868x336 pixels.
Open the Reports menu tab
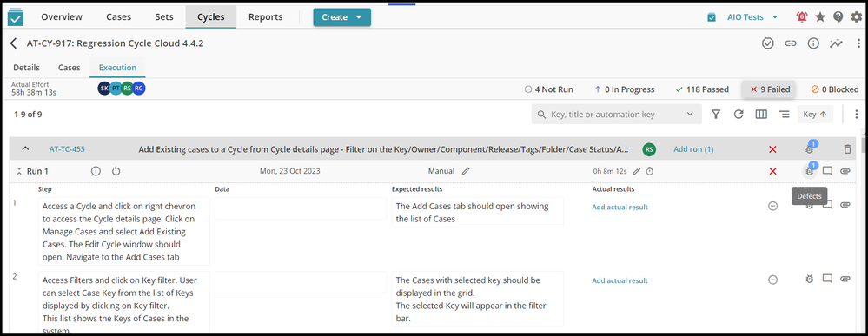pyautogui.click(x=265, y=17)
